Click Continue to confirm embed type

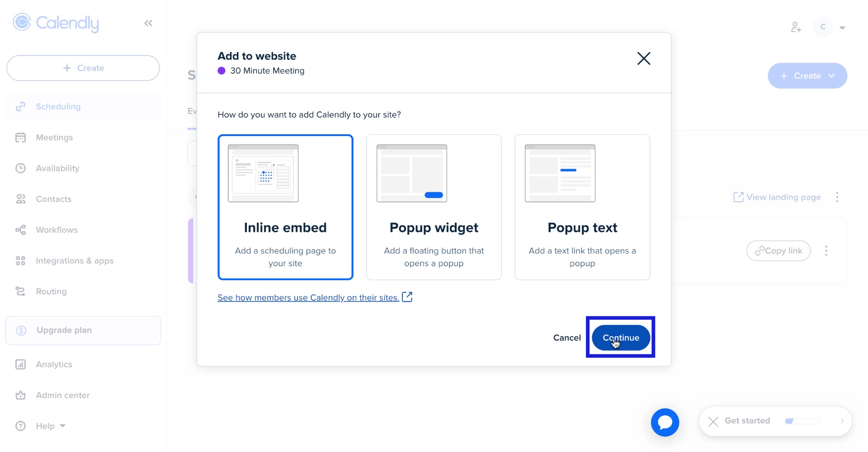click(x=620, y=337)
